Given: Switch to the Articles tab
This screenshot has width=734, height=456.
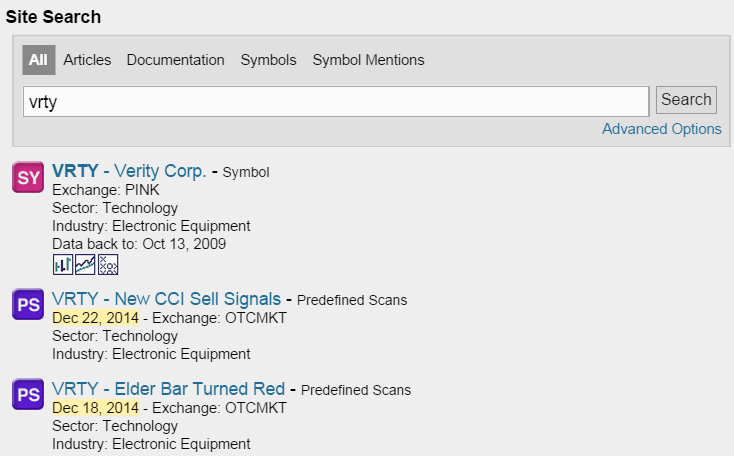Looking at the screenshot, I should coord(87,60).
